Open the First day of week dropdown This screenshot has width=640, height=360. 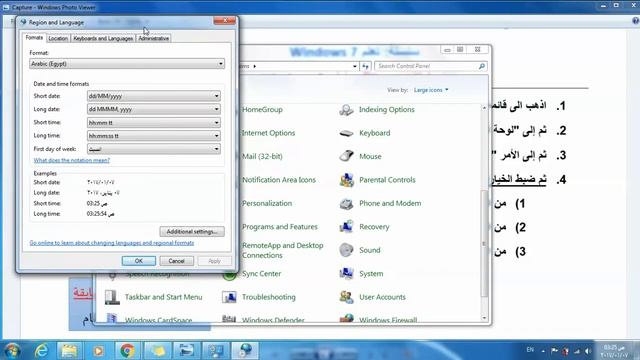pos(154,149)
